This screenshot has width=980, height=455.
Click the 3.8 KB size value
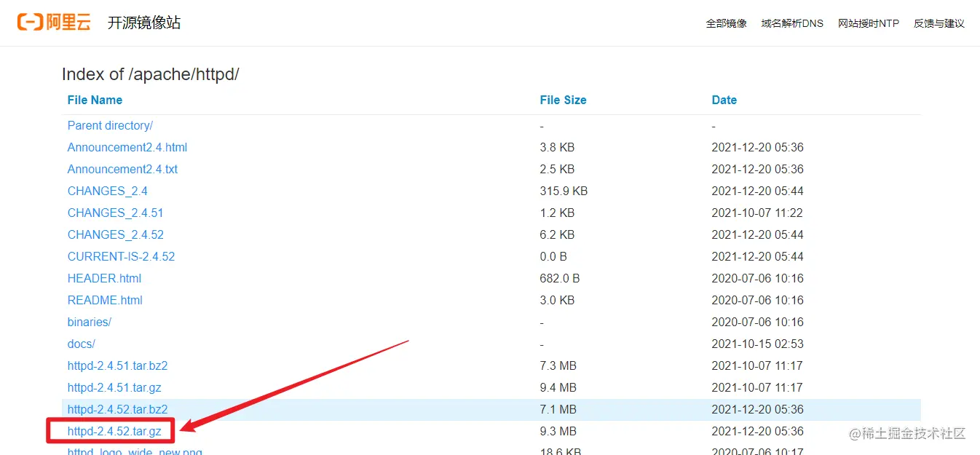(557, 147)
